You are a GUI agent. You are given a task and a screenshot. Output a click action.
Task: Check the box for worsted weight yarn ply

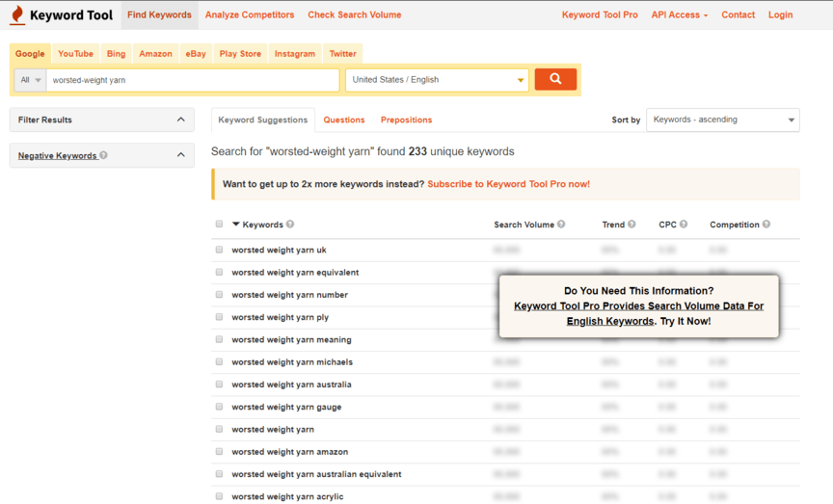pos(219,316)
